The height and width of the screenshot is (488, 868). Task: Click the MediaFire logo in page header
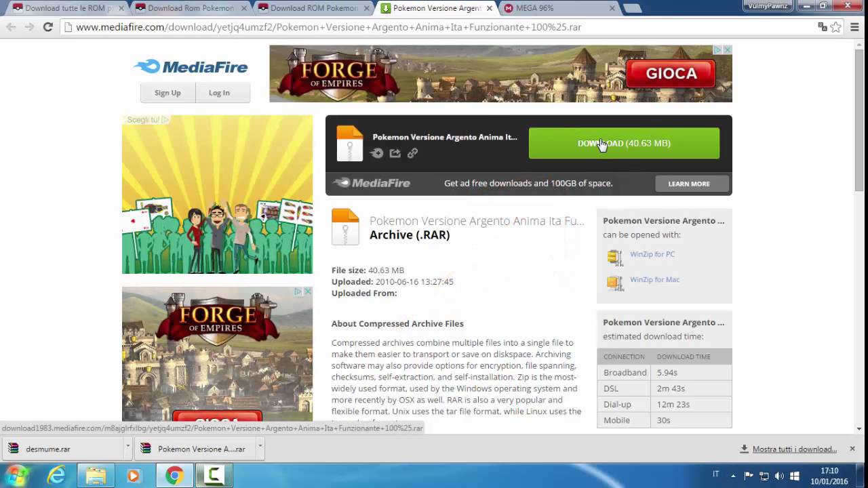pyautogui.click(x=191, y=66)
